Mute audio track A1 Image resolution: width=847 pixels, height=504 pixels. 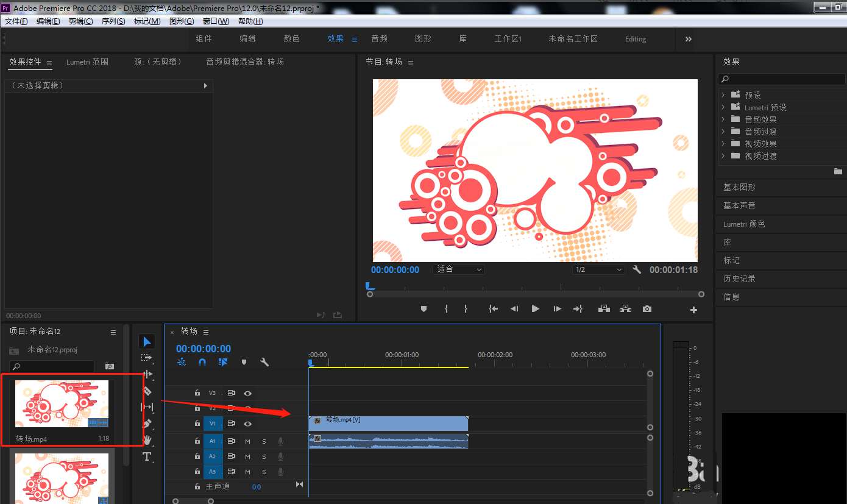[247, 441]
